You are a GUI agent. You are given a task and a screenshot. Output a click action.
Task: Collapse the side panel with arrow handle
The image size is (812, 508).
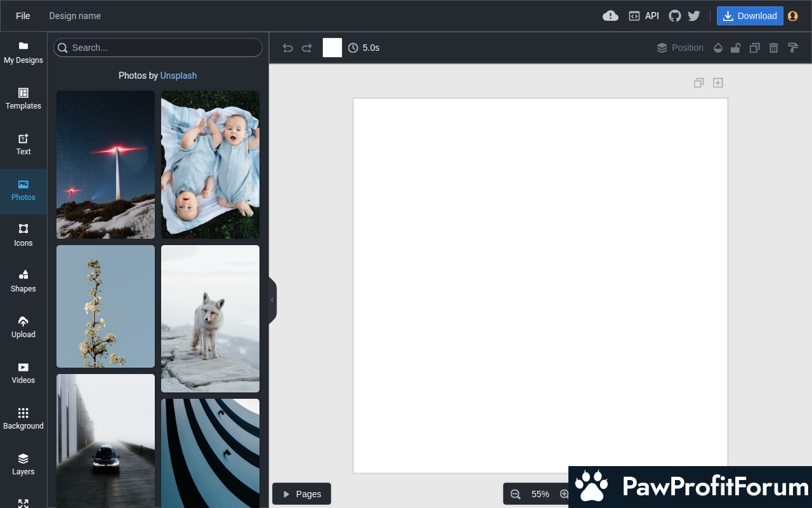[x=272, y=300]
